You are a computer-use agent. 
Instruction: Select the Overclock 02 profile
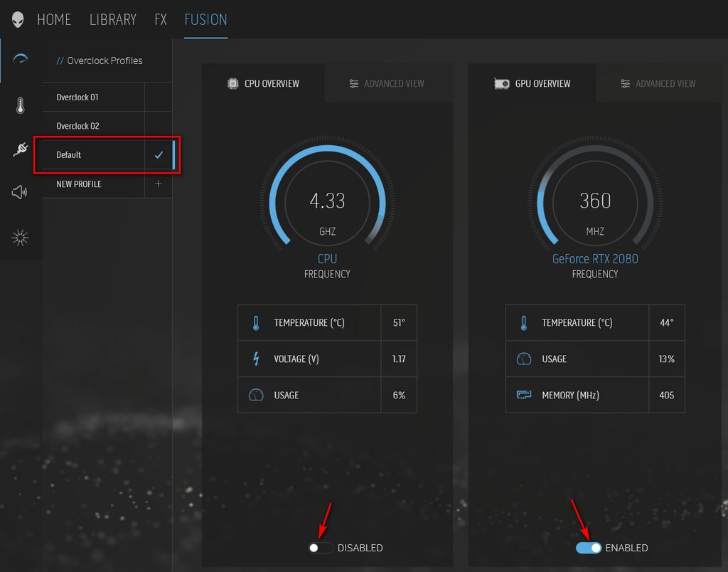click(x=93, y=126)
